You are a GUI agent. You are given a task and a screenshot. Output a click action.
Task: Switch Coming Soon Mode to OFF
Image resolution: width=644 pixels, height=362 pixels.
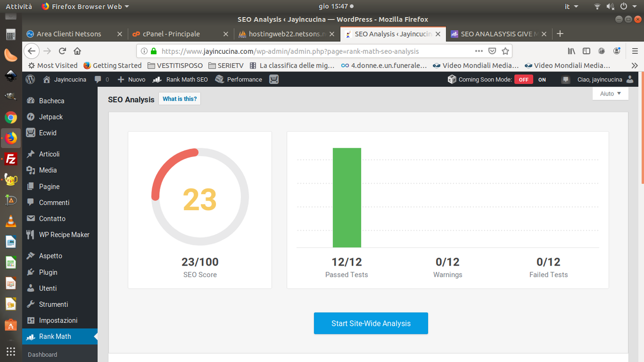pos(524,79)
